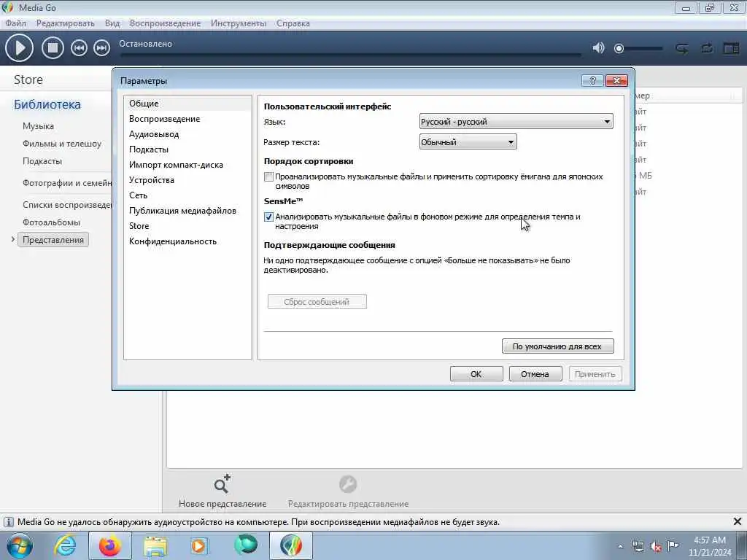Open the Язык language dropdown
747x560 pixels.
(516, 122)
